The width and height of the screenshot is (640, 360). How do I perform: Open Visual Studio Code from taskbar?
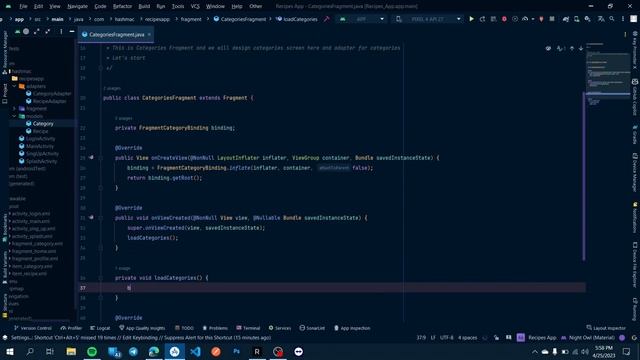[195, 351]
